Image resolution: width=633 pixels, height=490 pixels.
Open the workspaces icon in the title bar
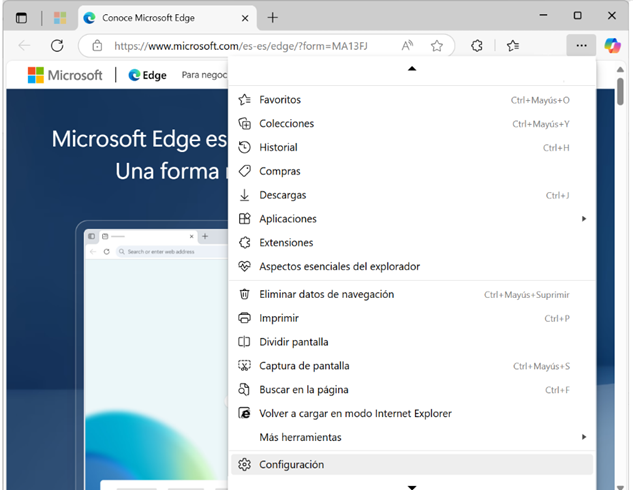pyautogui.click(x=60, y=18)
